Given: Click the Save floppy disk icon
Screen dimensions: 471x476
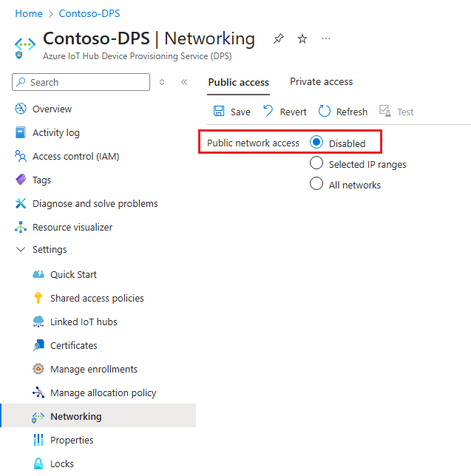Looking at the screenshot, I should click(x=219, y=112).
